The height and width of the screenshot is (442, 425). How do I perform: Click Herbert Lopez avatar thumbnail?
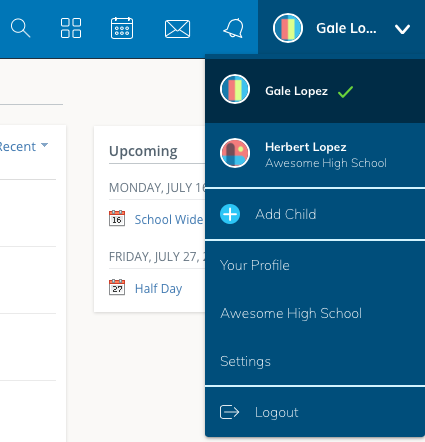coord(235,153)
